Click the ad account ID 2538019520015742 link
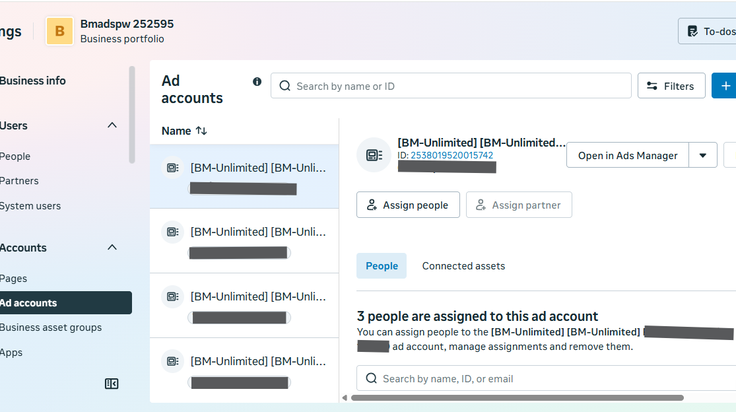 452,155
